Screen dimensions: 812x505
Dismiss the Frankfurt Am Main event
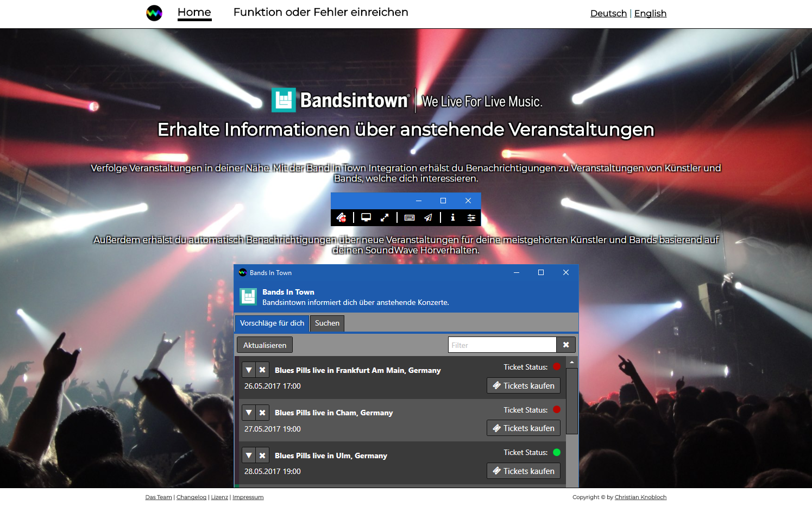pyautogui.click(x=262, y=370)
